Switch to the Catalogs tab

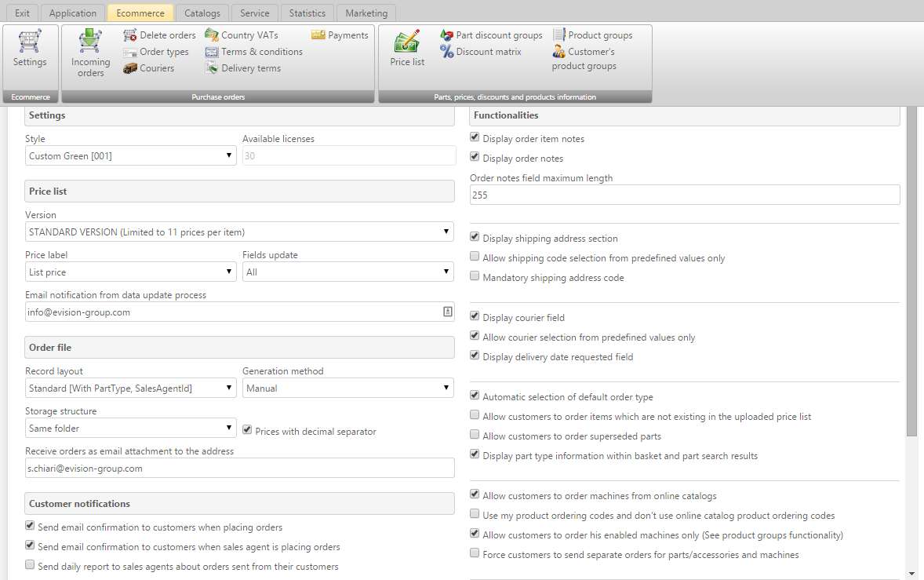click(202, 13)
